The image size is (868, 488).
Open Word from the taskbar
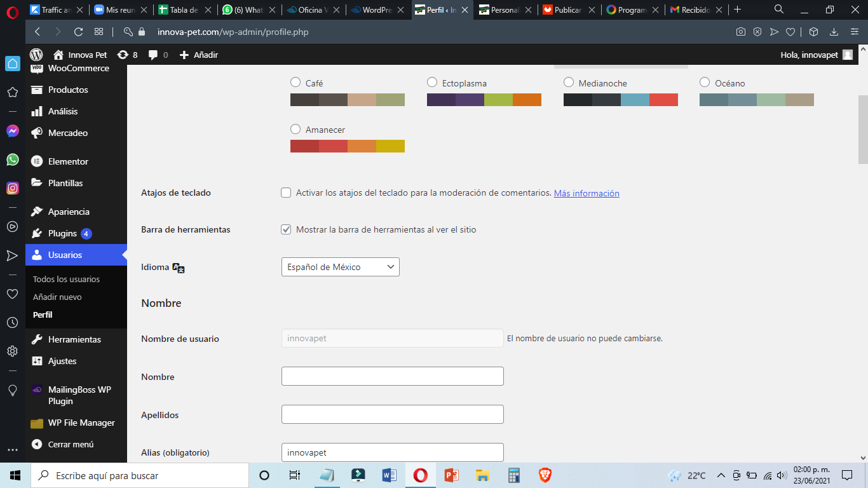pyautogui.click(x=389, y=475)
